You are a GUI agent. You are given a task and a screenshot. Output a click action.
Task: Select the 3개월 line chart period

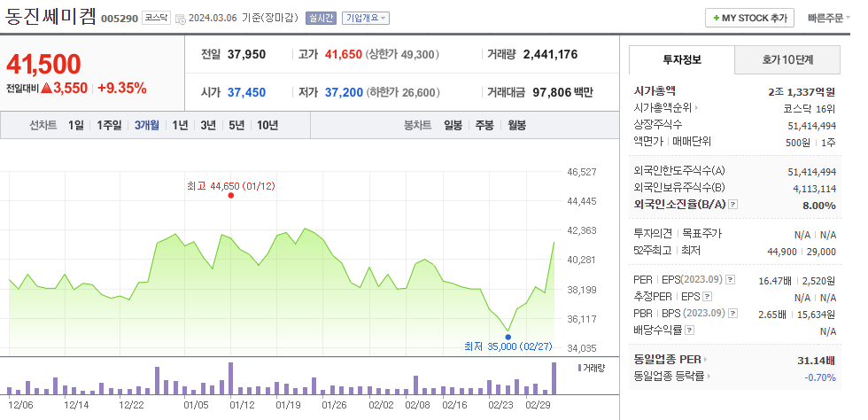147,125
